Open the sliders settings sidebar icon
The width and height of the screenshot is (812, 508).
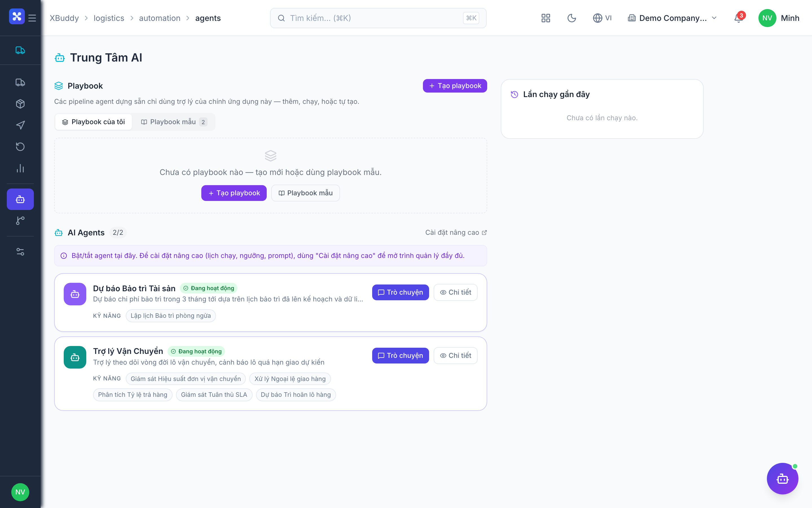tap(20, 252)
